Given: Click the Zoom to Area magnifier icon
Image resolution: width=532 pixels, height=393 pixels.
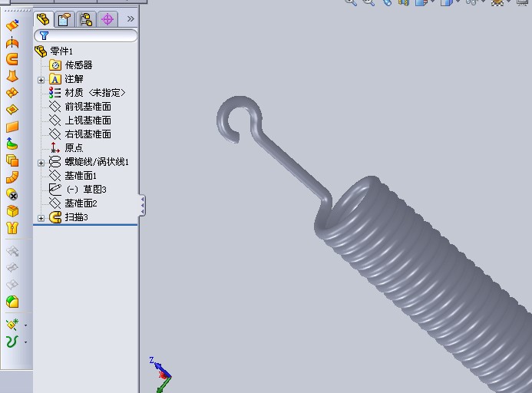Looking at the screenshot, I should 368,2.
